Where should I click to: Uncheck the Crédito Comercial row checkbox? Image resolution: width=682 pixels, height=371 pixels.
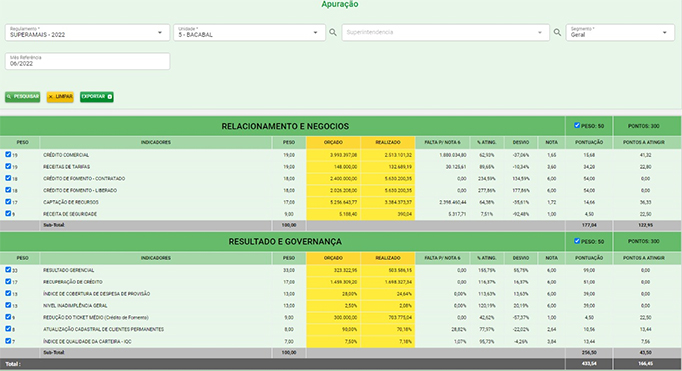coord(8,154)
